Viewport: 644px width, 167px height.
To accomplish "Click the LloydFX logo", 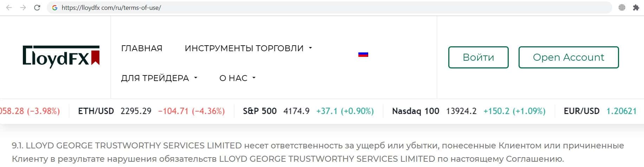I will coord(61,56).
